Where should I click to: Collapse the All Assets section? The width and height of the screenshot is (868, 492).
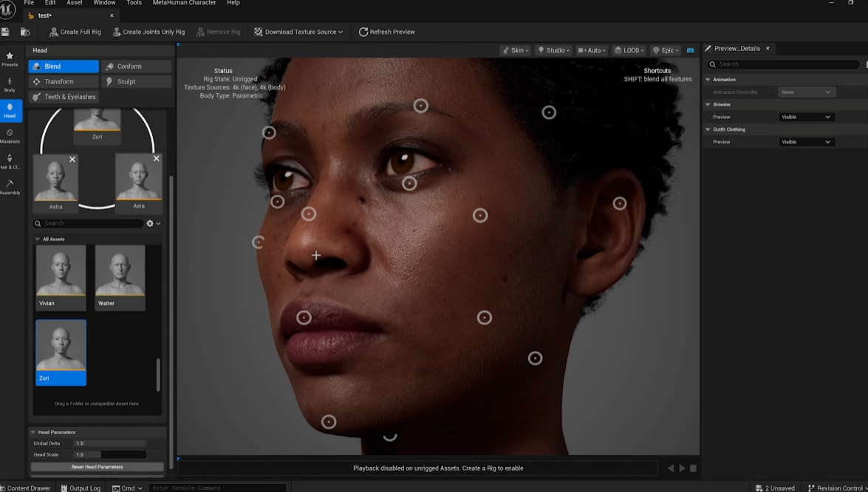pos(37,239)
